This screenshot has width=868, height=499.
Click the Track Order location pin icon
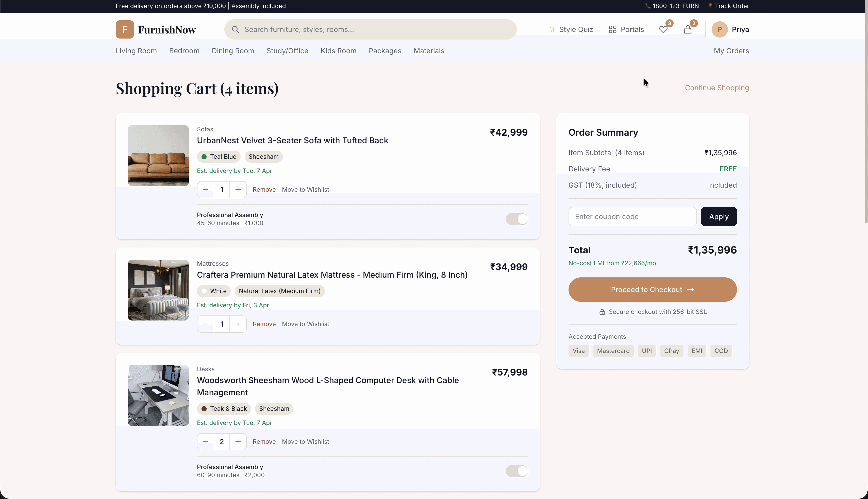coord(710,6)
